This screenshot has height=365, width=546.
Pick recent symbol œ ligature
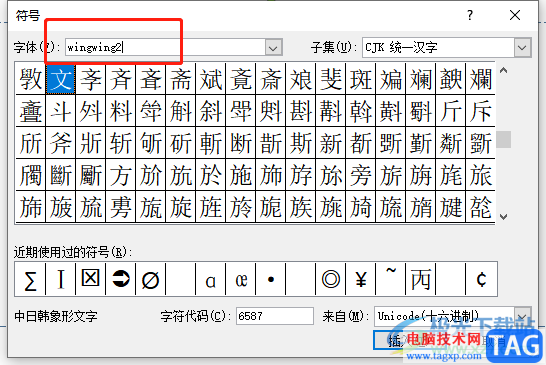click(241, 279)
